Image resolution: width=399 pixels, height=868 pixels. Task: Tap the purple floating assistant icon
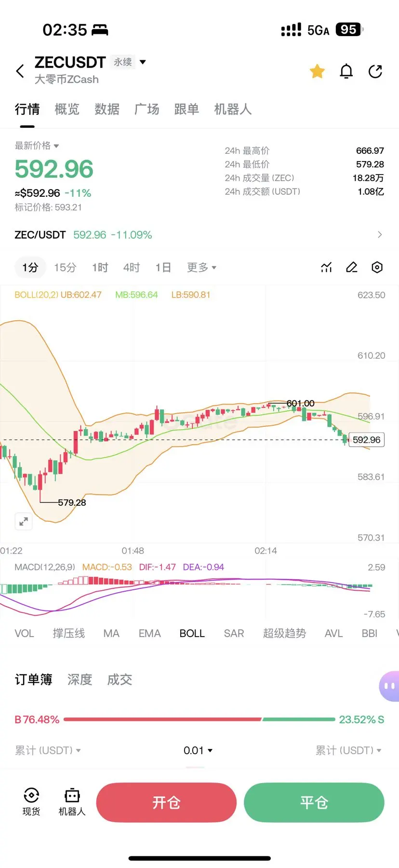[389, 686]
